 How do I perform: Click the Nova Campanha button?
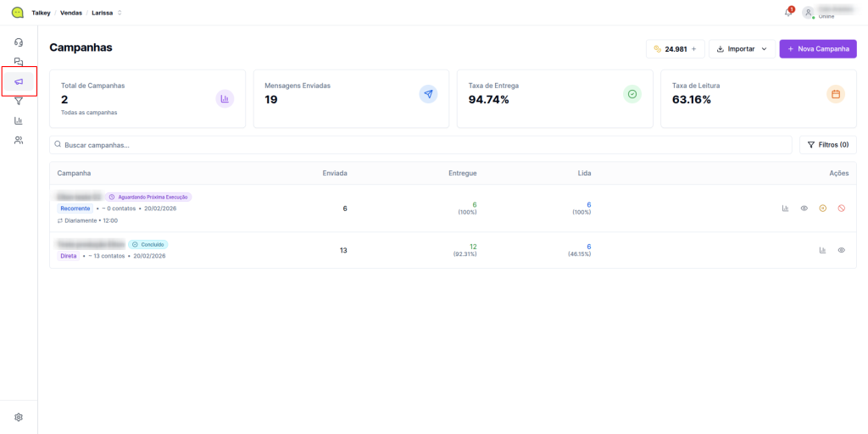pos(818,49)
